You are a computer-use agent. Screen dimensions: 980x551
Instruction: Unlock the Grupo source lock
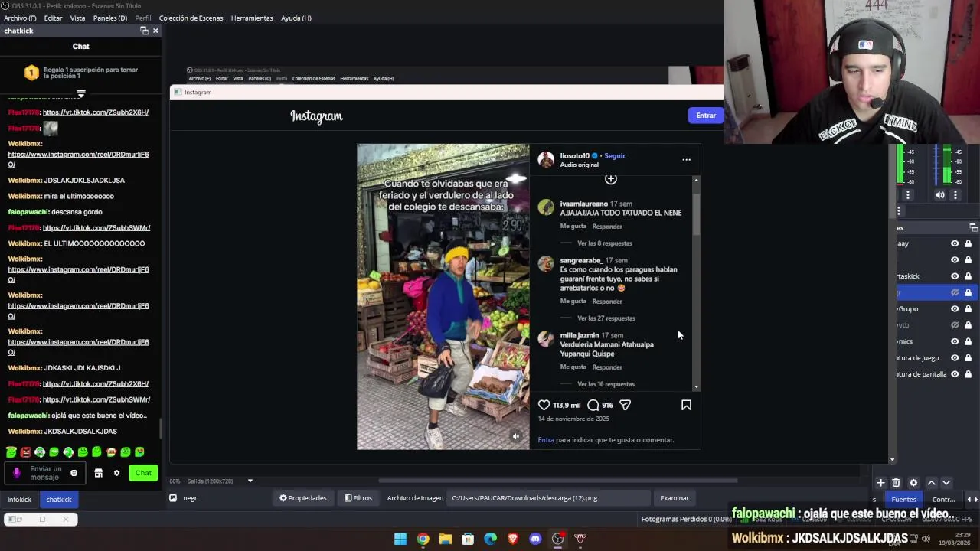coord(969,309)
